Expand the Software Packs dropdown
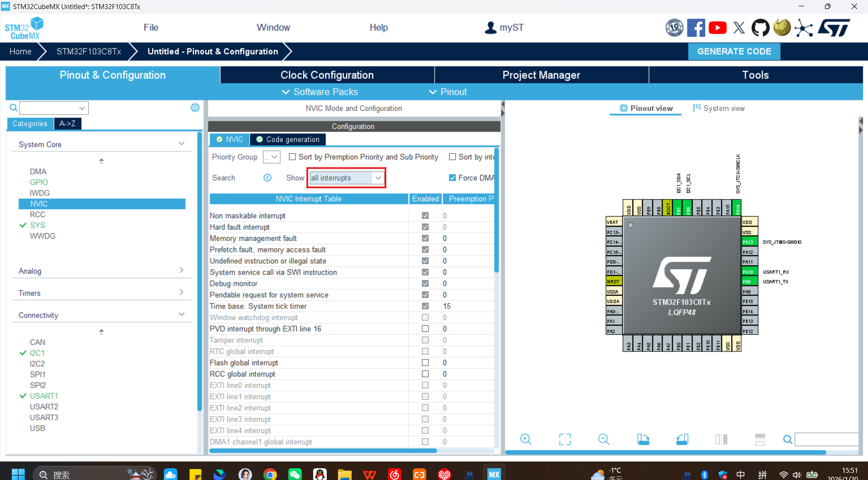Image resolution: width=868 pixels, height=480 pixels. tap(320, 92)
